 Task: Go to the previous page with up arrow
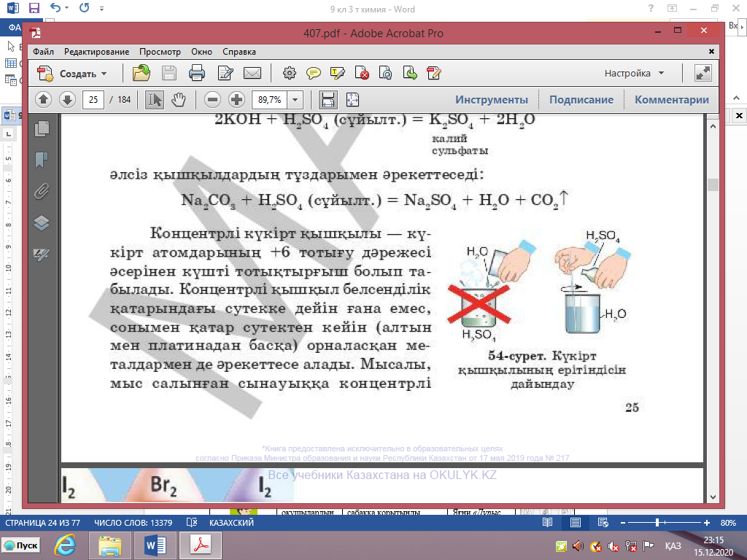point(43,99)
